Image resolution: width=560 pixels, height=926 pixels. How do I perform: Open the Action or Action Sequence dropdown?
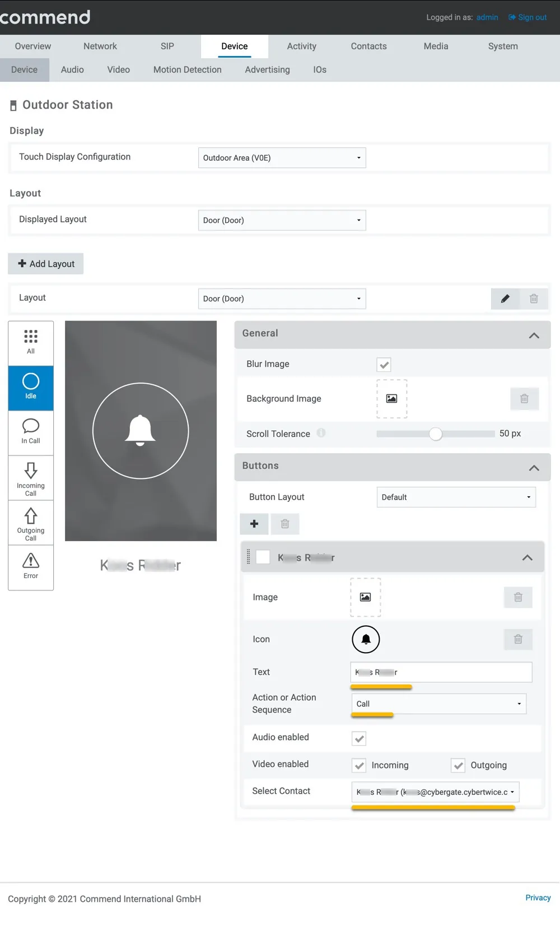coord(439,704)
